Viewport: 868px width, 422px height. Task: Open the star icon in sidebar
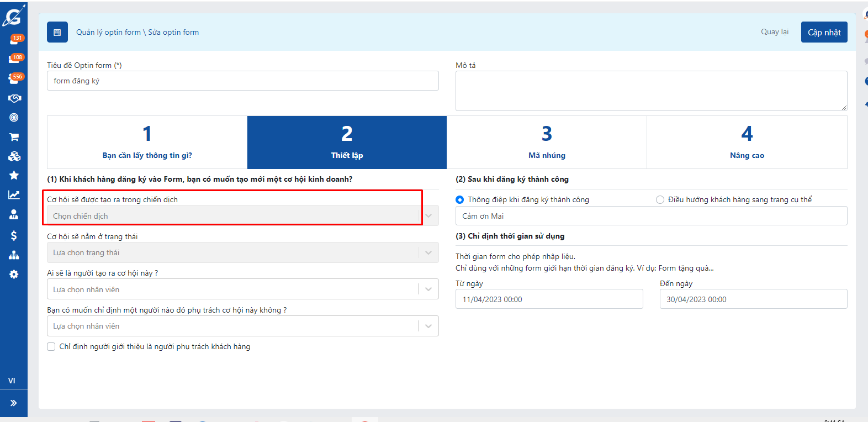tap(14, 175)
